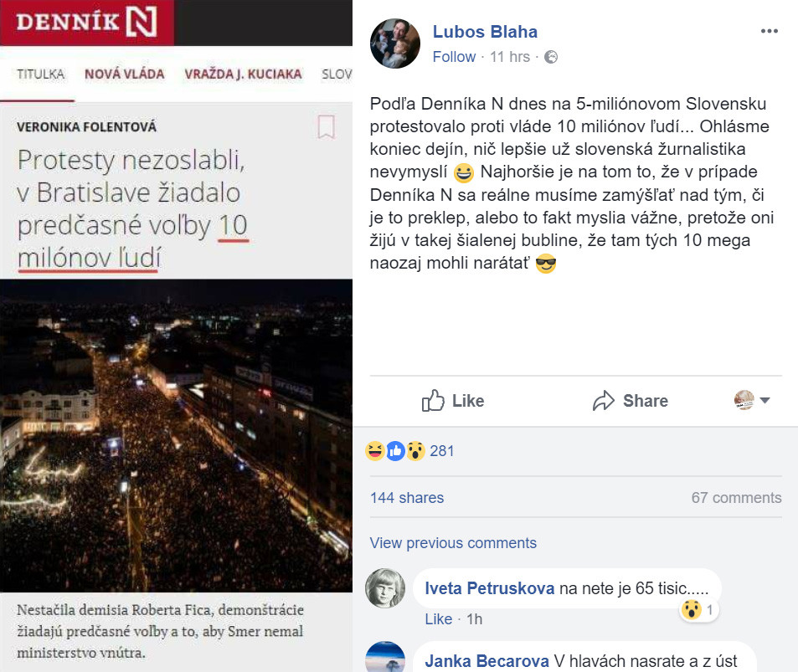Screen dimensions: 798x672
Task: Expand View previous comments
Action: 453,543
